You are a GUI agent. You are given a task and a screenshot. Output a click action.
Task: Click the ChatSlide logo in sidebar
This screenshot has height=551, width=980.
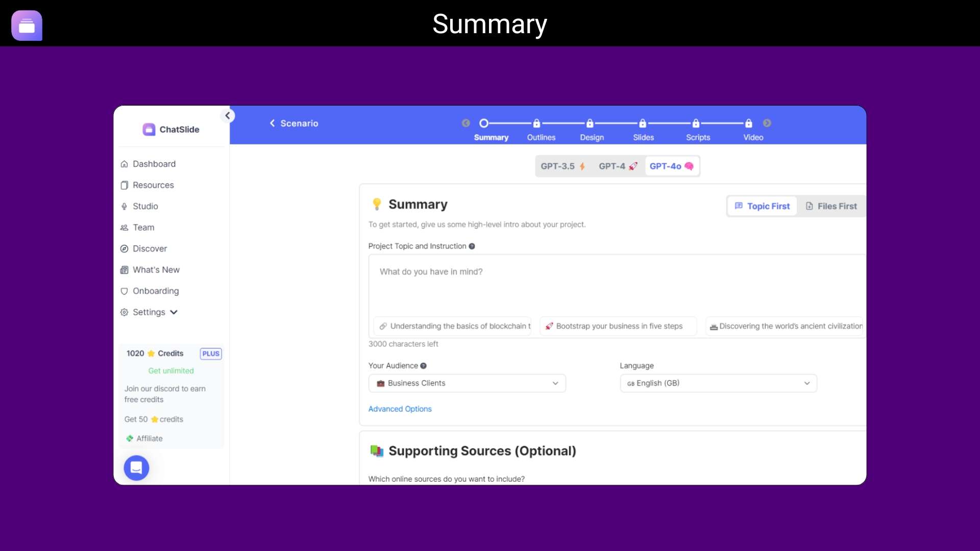click(x=149, y=130)
